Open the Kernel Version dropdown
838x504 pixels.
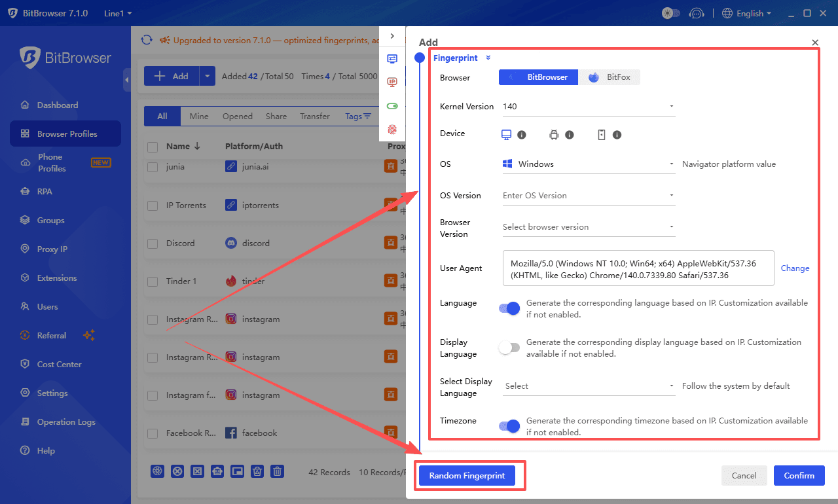pos(670,106)
